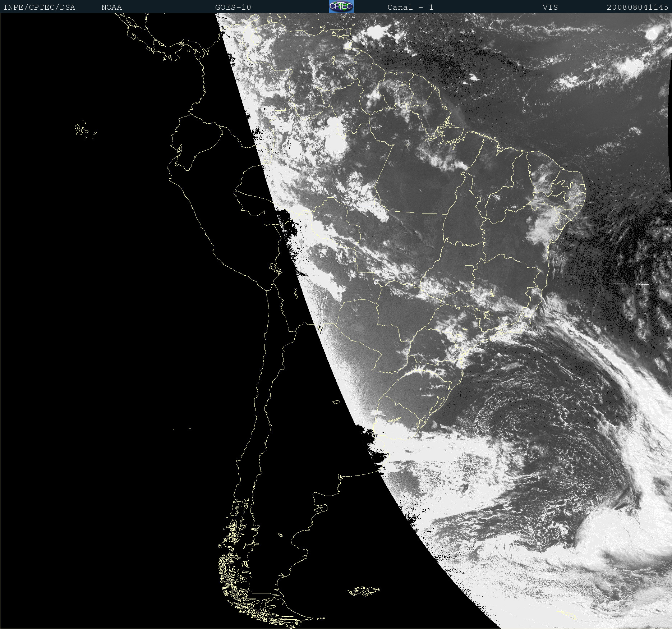Click the GOES-10 satellite label

[x=233, y=7]
